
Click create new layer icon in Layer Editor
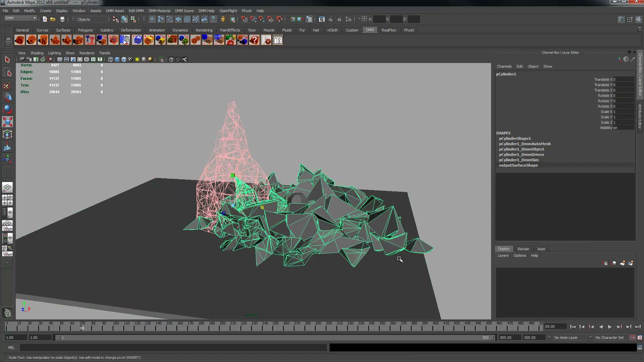623,263
